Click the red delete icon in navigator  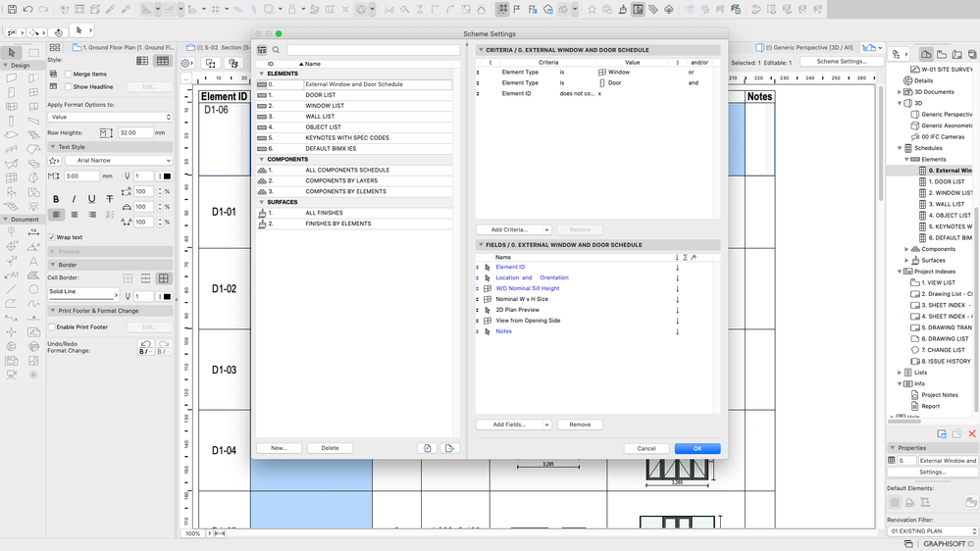(x=972, y=432)
